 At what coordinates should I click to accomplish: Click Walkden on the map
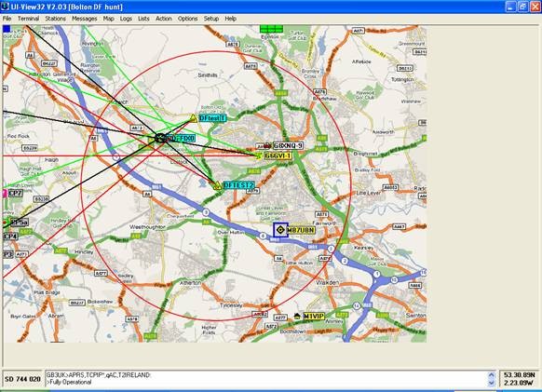(x=327, y=283)
